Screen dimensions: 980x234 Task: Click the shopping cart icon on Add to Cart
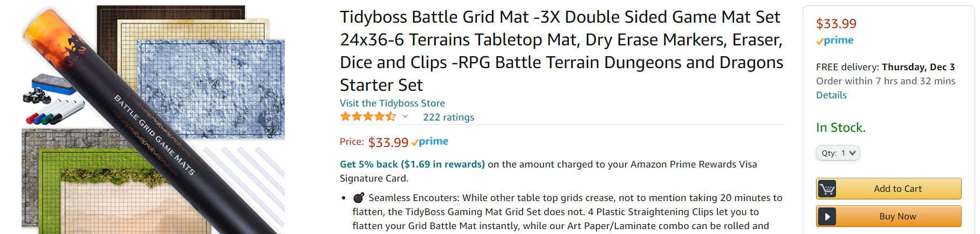[827, 189]
